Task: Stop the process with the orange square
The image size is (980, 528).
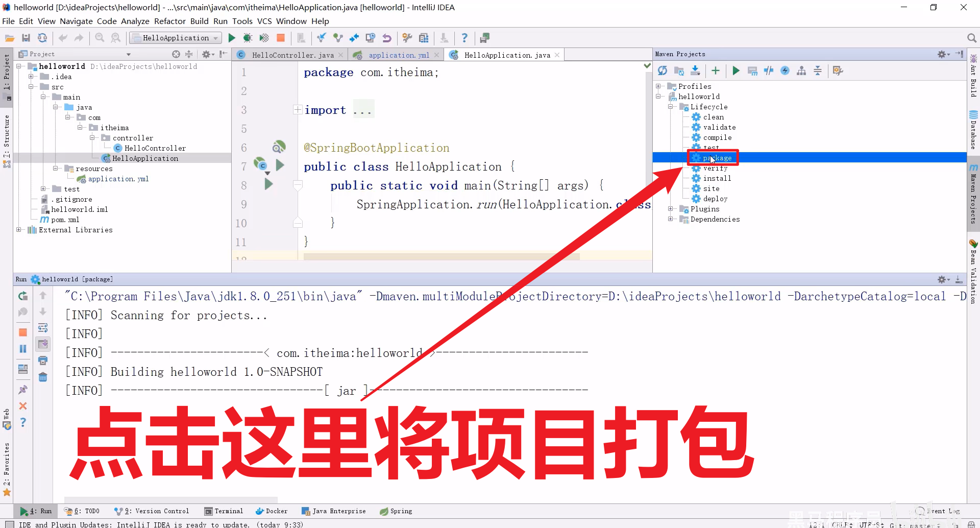Action: pyautogui.click(x=280, y=38)
